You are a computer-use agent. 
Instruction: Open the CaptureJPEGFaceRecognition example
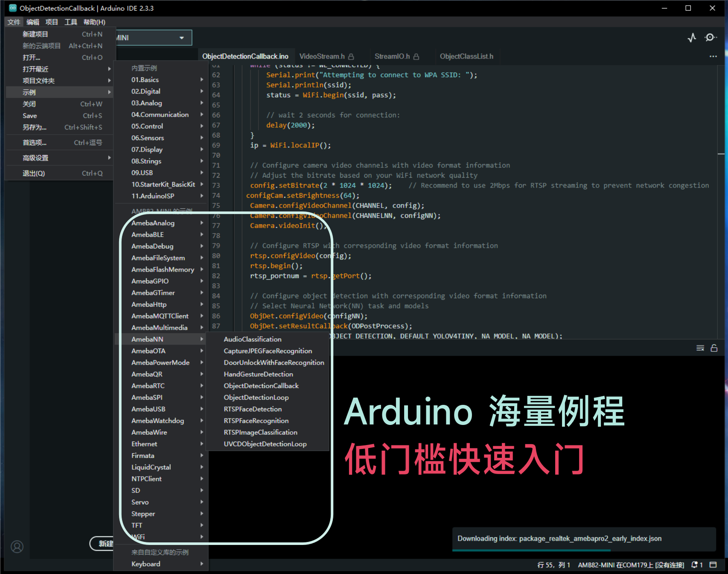click(268, 351)
